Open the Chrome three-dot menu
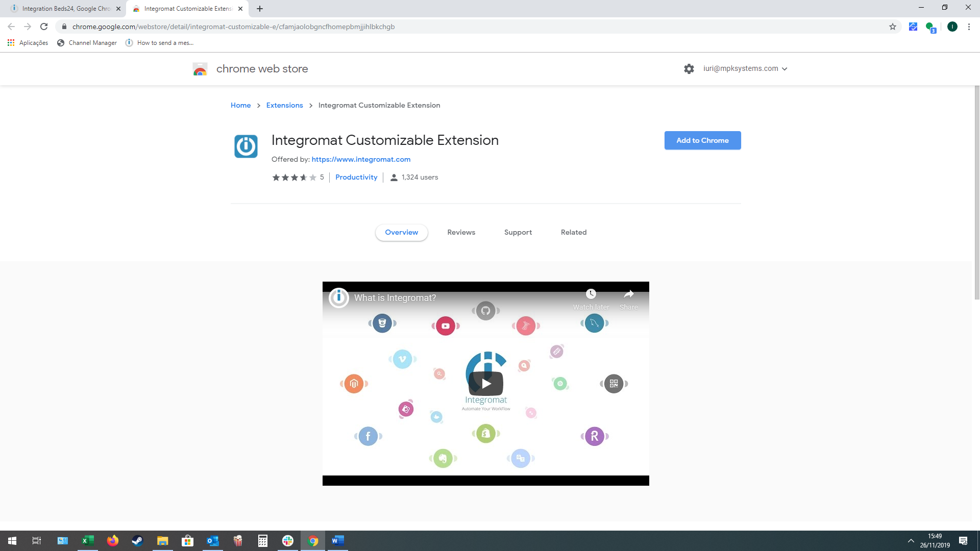 (x=969, y=27)
